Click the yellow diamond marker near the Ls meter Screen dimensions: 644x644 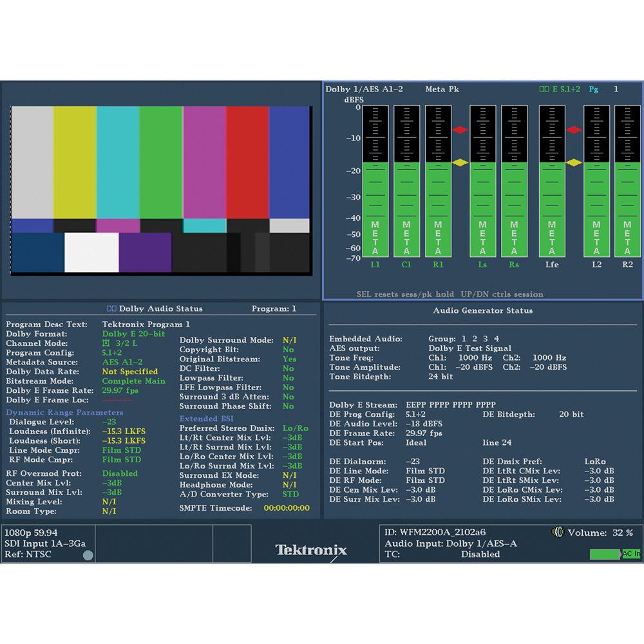[x=460, y=163]
